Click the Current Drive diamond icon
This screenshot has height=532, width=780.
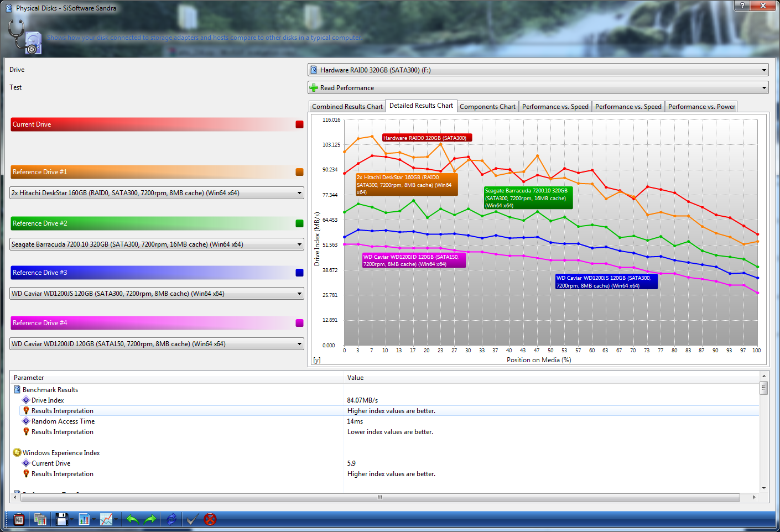[x=26, y=463]
